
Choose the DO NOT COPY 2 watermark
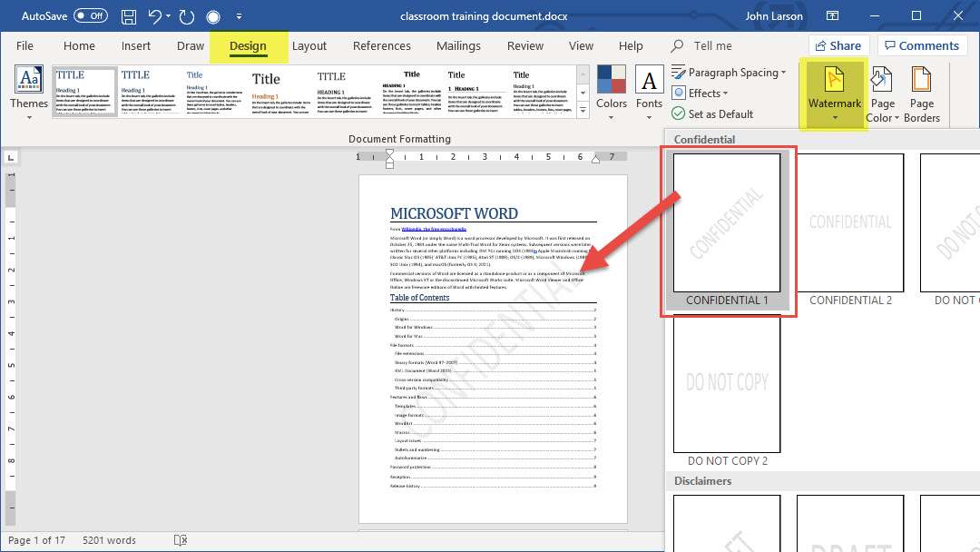click(x=727, y=384)
